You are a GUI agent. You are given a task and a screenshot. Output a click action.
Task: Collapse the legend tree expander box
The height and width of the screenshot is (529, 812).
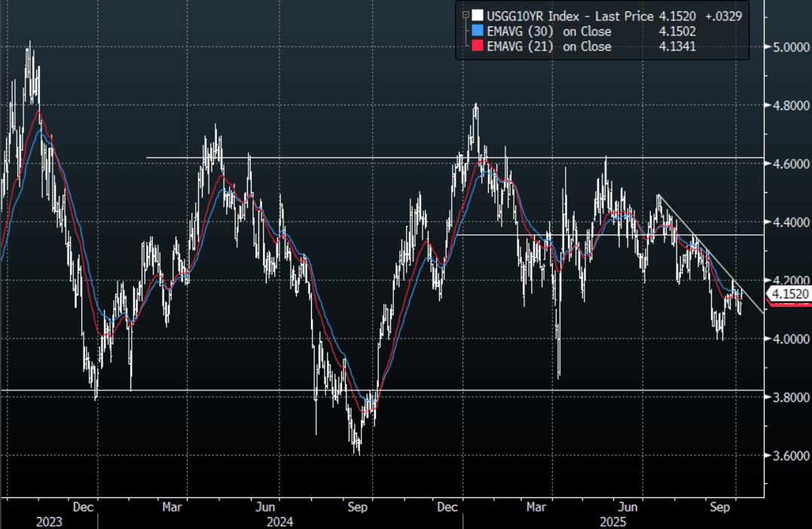(466, 14)
